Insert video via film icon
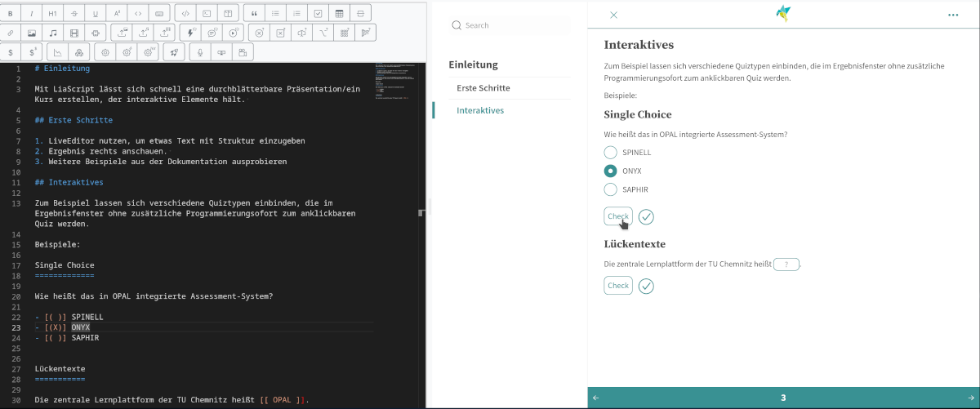Image resolution: width=980 pixels, height=409 pixels. [74, 33]
